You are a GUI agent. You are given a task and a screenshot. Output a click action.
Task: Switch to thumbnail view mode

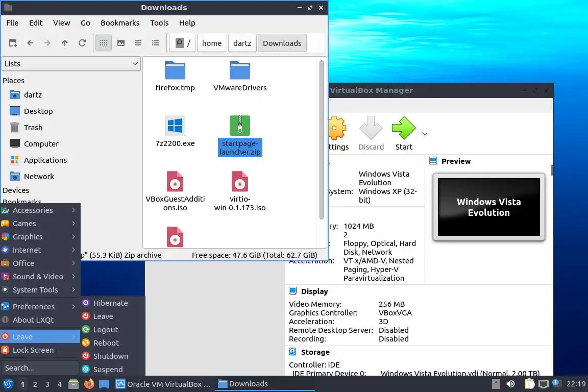pyautogui.click(x=121, y=43)
